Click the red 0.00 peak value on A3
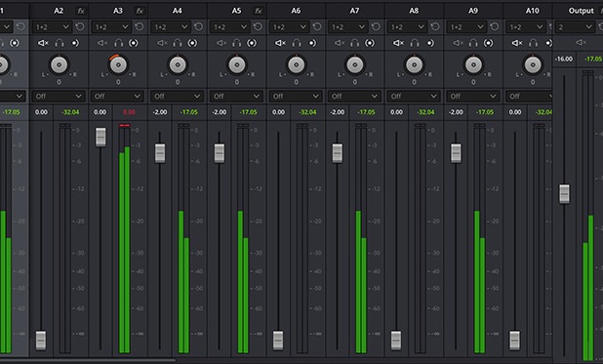The height and width of the screenshot is (364, 603). (x=129, y=112)
